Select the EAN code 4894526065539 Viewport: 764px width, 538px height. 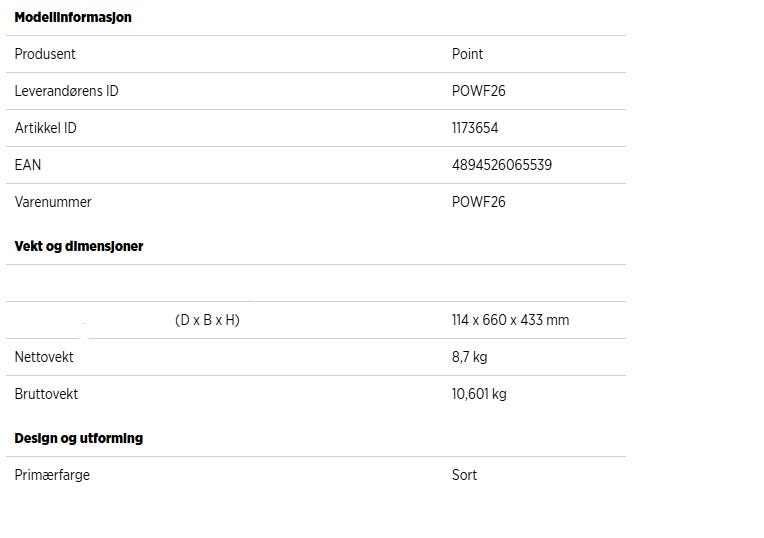[501, 165]
